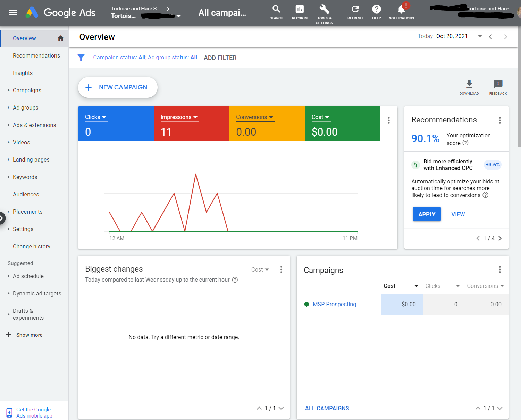Image resolution: width=521 pixels, height=420 pixels.
Task: Click the date field showing Oct 20, 2021
Action: point(452,36)
